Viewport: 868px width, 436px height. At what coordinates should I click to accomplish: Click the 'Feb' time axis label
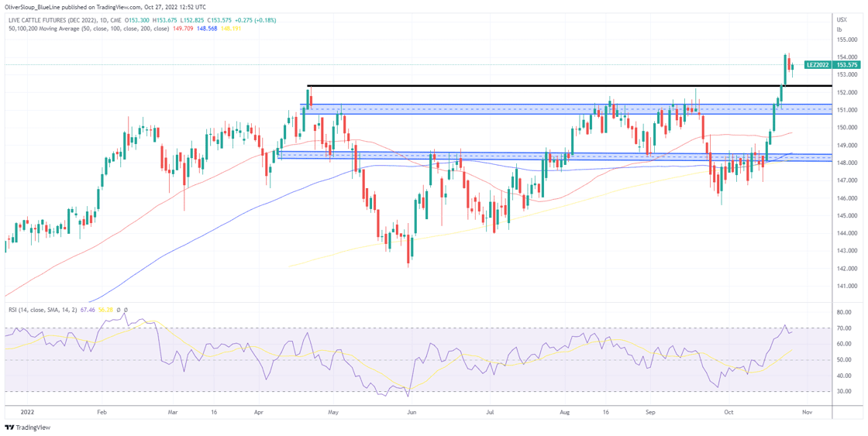click(x=101, y=413)
